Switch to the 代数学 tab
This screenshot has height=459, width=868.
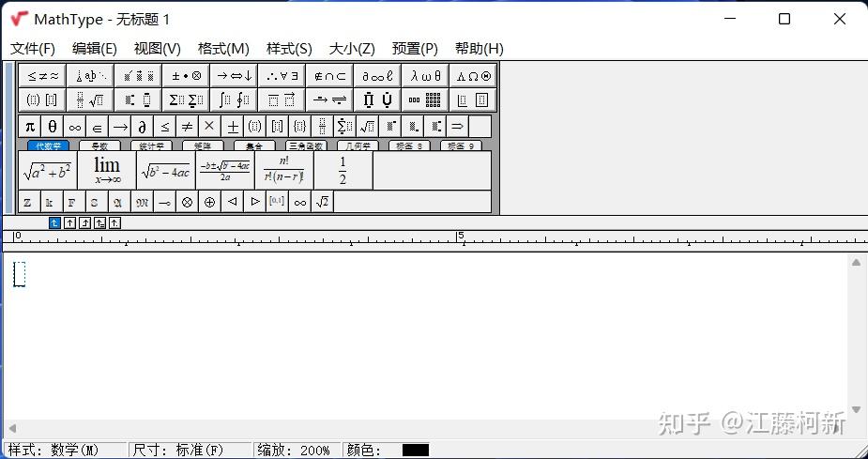[48, 146]
